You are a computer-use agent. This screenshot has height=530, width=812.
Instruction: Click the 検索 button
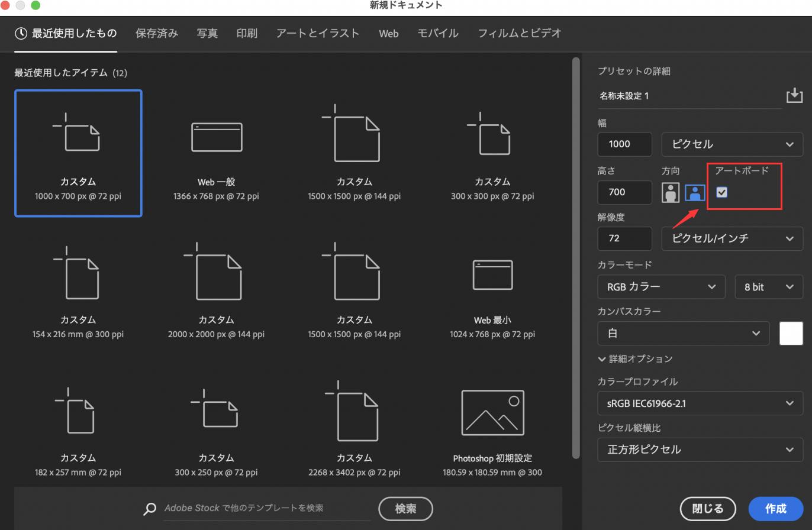coord(405,509)
